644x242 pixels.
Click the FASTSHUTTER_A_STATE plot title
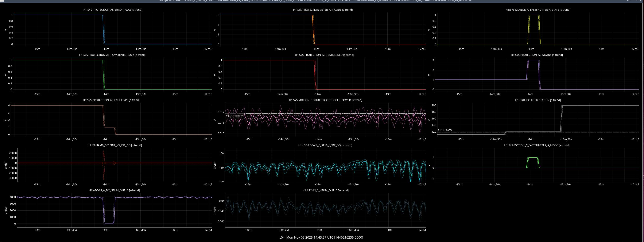tap(538, 10)
